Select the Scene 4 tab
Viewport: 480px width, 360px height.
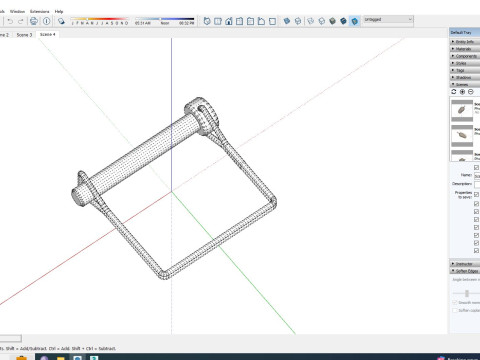pyautogui.click(x=48, y=34)
